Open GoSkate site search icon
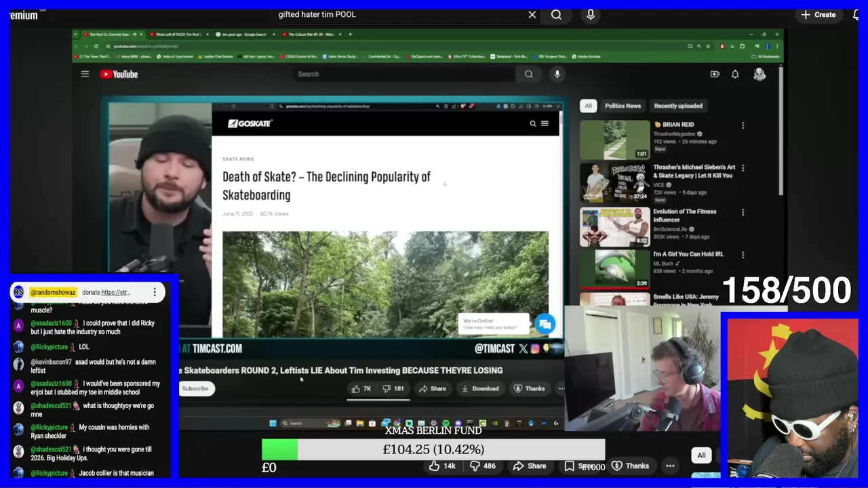868x488 pixels. click(x=533, y=123)
